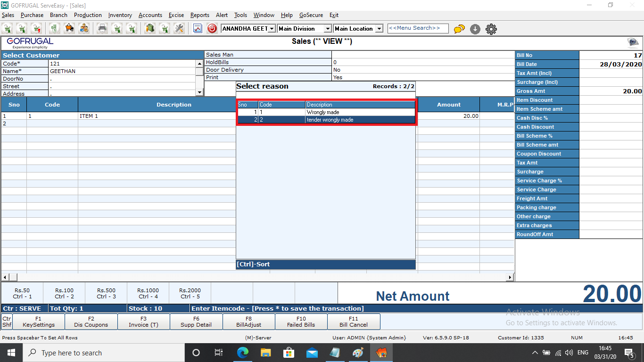Click the Name field showing GEETHAN
This screenshot has height=362, width=644.
pos(122,71)
